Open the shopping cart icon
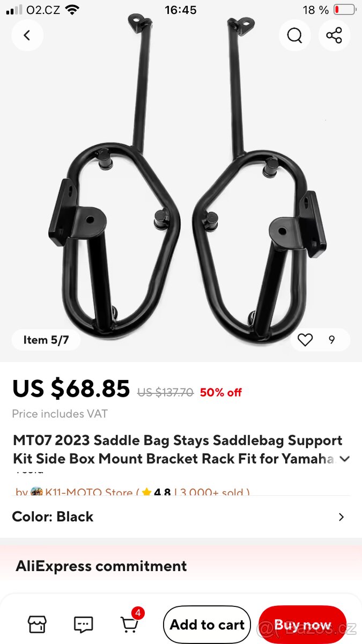362x644 pixels. [129, 625]
